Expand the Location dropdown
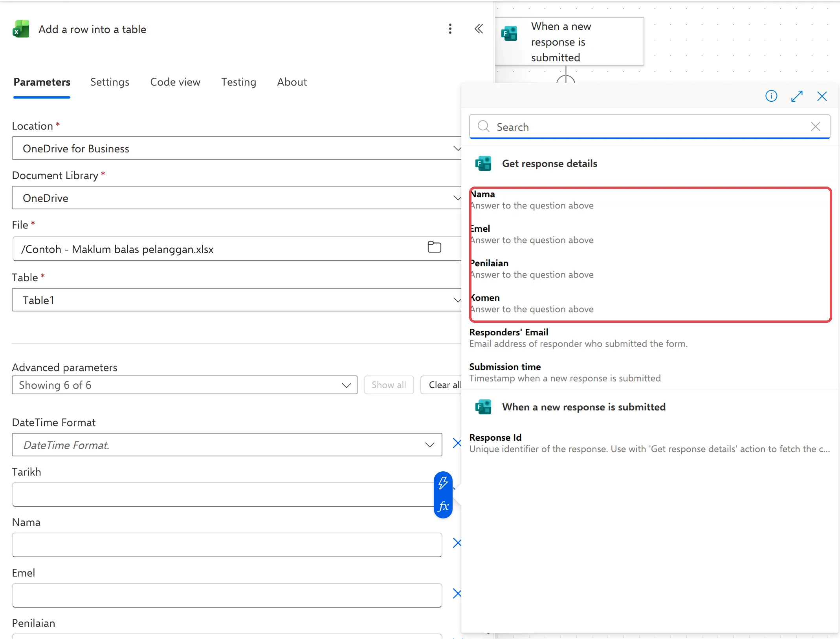Image resolution: width=840 pixels, height=639 pixels. (237, 148)
